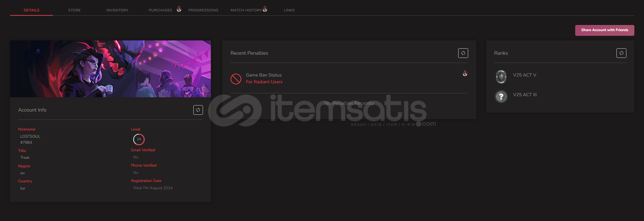Click the Ranks panel heading
Image resolution: width=644 pixels, height=221 pixels.
[501, 53]
